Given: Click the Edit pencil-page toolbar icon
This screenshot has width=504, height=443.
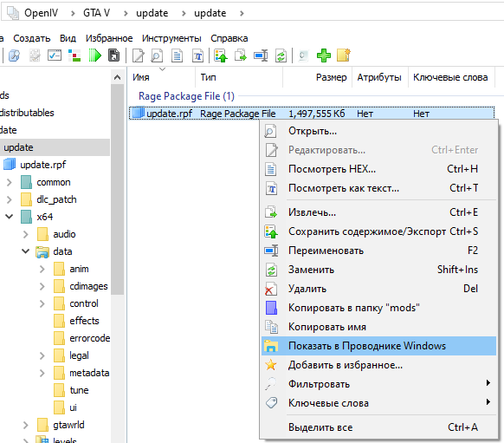Looking at the screenshot, I should click(139, 55).
